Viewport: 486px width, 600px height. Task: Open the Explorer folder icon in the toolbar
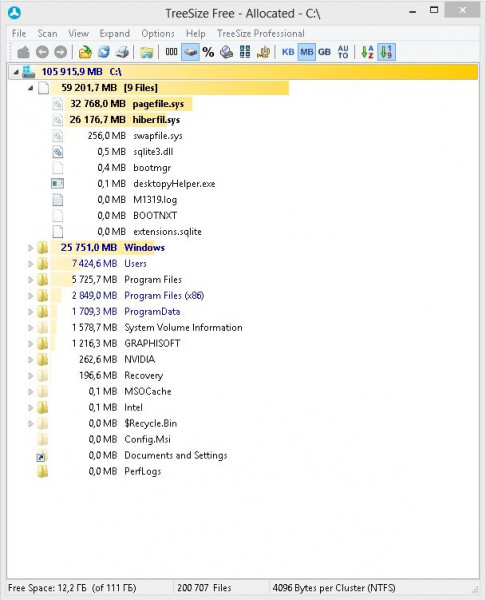tap(147, 52)
